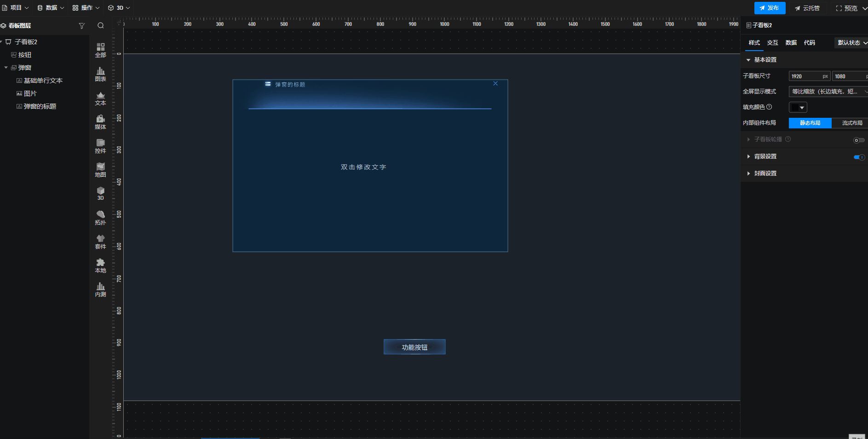This screenshot has width=868, height=439.
Task: Click the search magnifier in layer panel
Action: click(101, 26)
